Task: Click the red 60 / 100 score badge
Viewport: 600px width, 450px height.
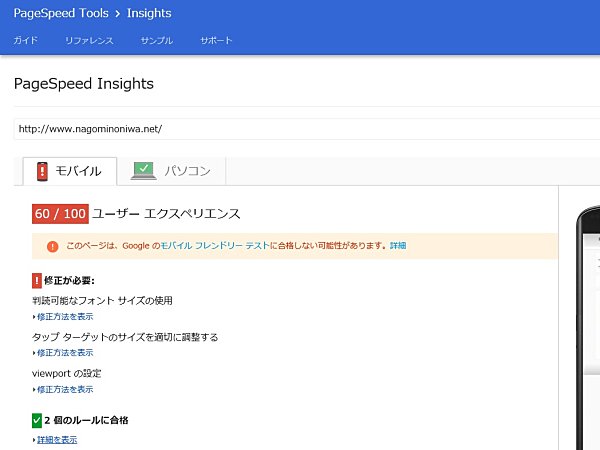Action: [60, 214]
